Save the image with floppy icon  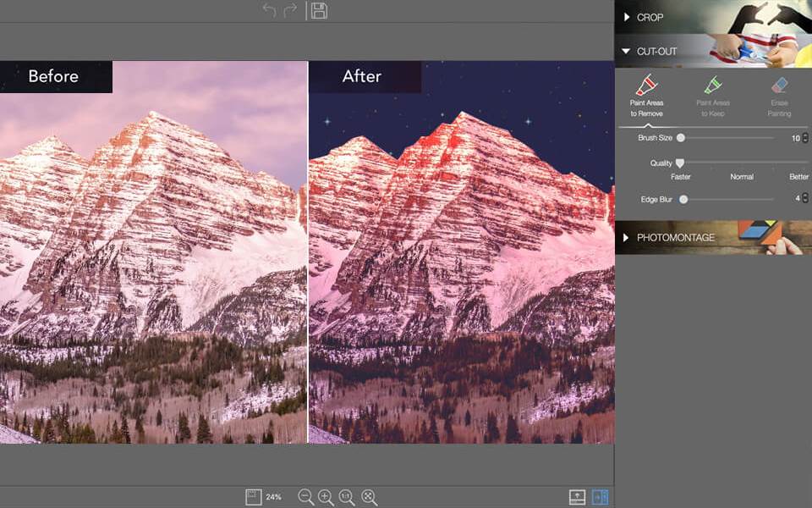[319, 10]
